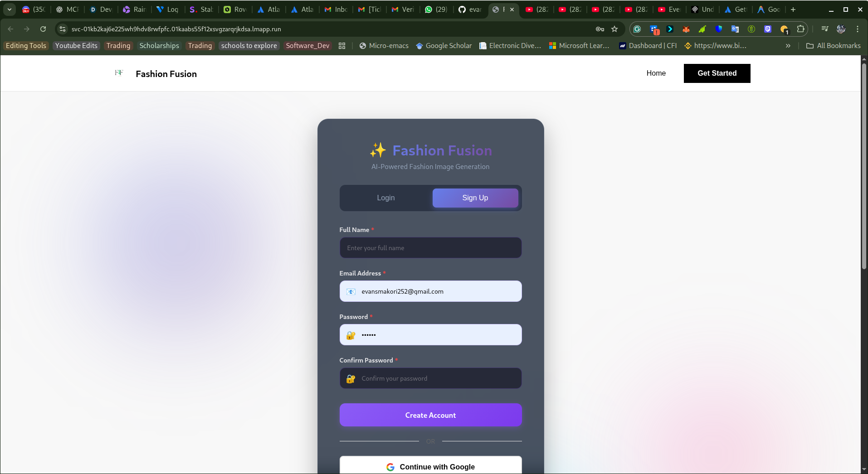Open the All Bookmarks folder
This screenshot has width=868, height=474.
pos(834,46)
